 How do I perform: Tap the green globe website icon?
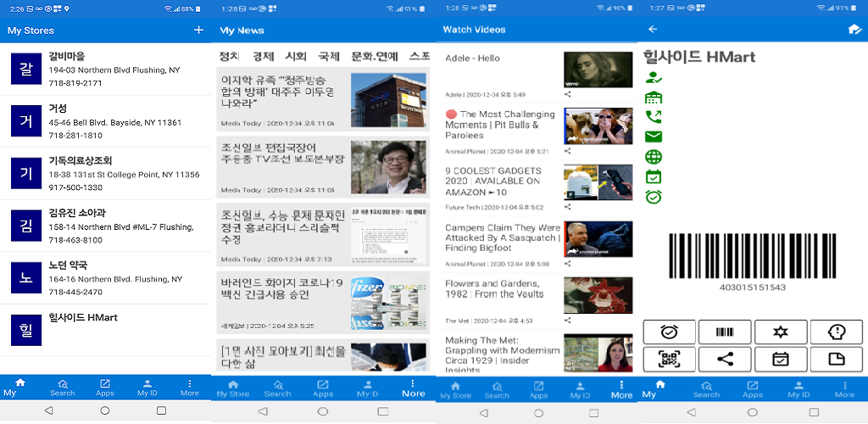pyautogui.click(x=654, y=157)
